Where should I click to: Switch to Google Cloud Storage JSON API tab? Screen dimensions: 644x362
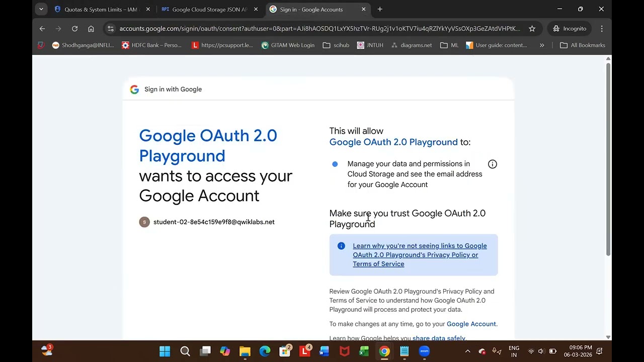point(209,9)
